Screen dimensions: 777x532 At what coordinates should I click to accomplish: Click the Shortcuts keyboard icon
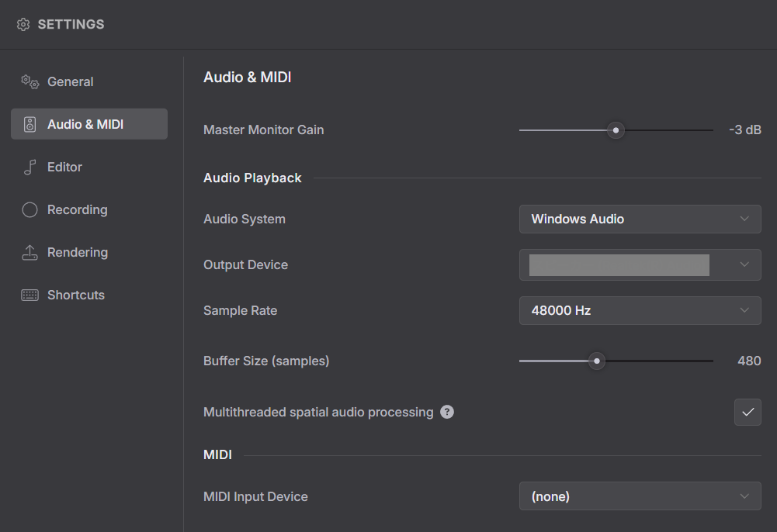(x=29, y=295)
